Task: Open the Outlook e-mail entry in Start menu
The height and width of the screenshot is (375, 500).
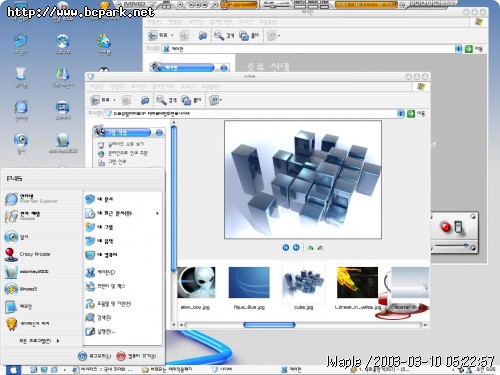Action: tap(23, 216)
